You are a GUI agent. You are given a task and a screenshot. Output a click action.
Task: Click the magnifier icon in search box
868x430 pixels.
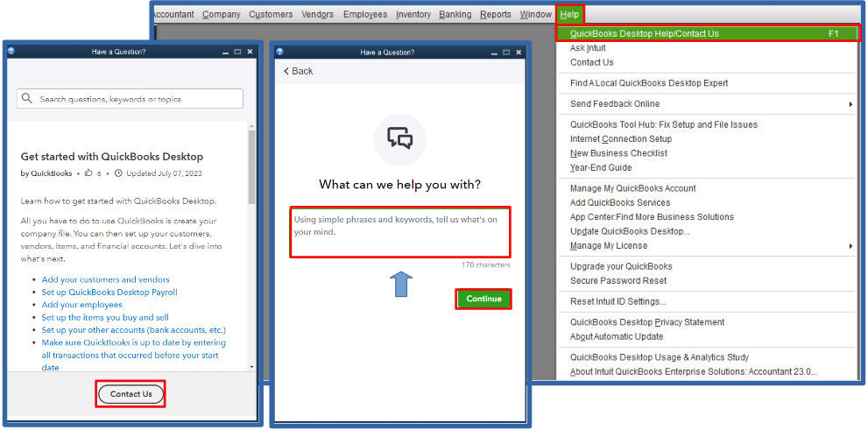pos(27,98)
